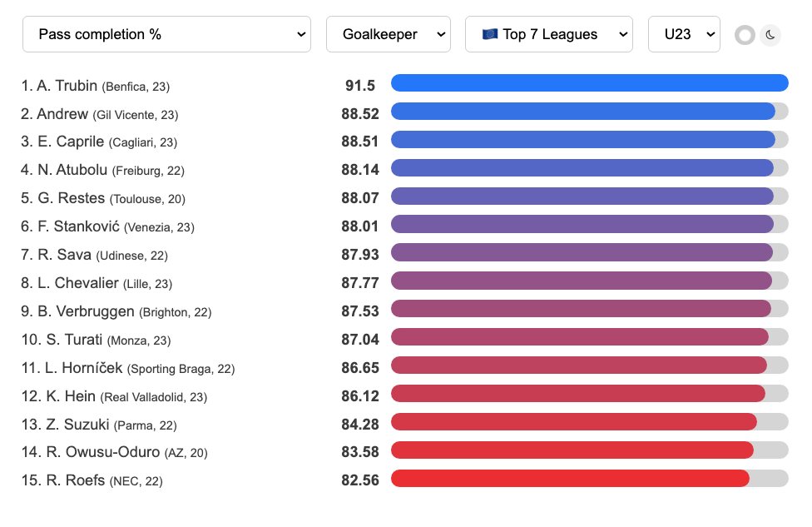Image resolution: width=812 pixels, height=527 pixels.
Task: Expand the Top 7 Leagues dropdown
Action: click(x=549, y=34)
